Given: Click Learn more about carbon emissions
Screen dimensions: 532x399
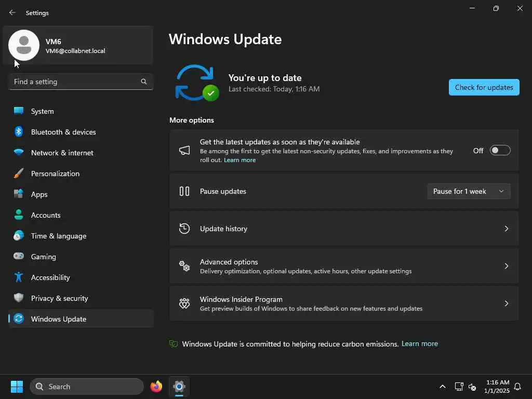Looking at the screenshot, I should coord(420,344).
